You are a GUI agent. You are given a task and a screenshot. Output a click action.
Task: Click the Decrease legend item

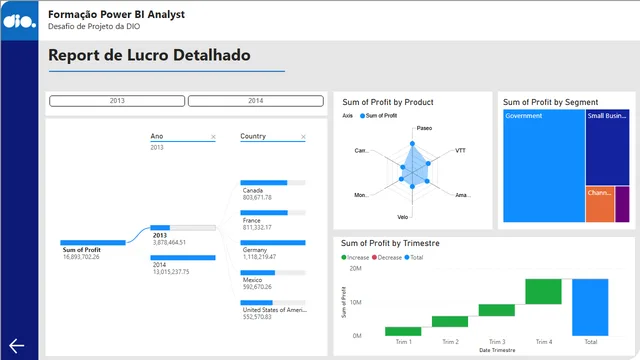(x=387, y=258)
